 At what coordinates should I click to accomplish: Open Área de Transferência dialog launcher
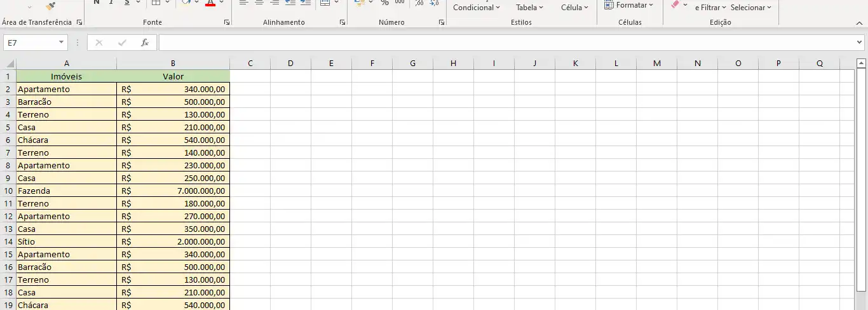coord(79,22)
